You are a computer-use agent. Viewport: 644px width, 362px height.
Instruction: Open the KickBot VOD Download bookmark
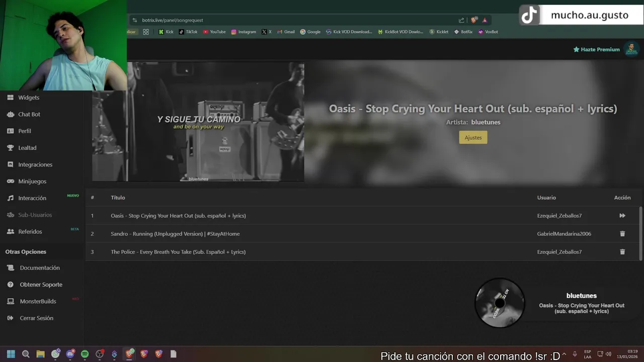tap(400, 32)
